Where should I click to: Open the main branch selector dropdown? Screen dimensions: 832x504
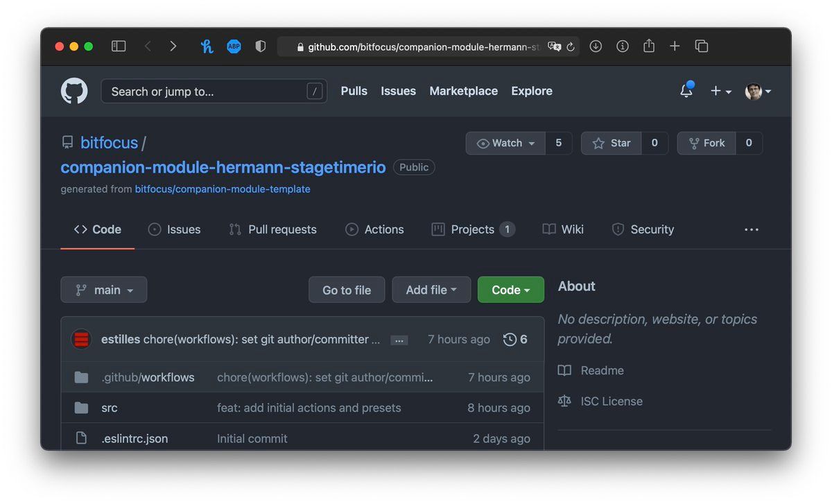point(104,290)
